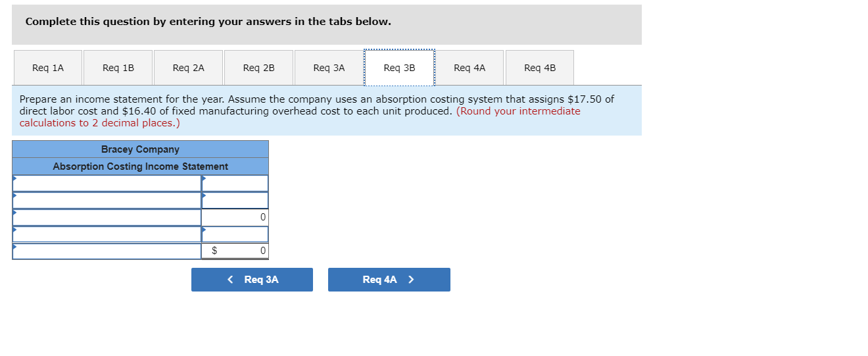
Task: Click second row amount input field
Action: 235,200
